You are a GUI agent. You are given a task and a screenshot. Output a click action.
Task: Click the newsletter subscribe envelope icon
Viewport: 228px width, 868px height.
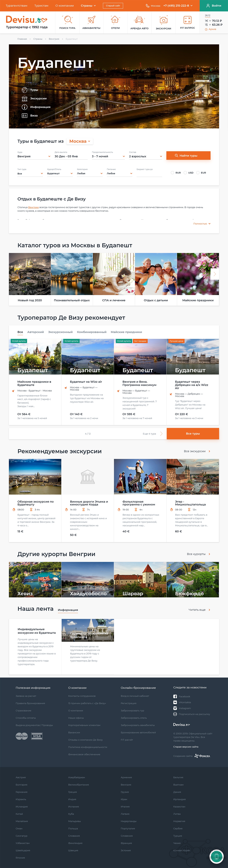pos(175,714)
